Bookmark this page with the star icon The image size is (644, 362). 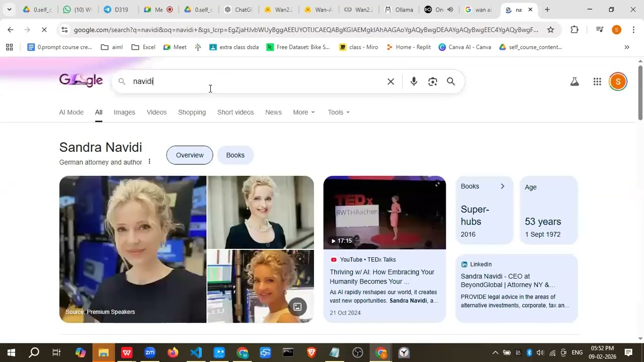[550, 30]
